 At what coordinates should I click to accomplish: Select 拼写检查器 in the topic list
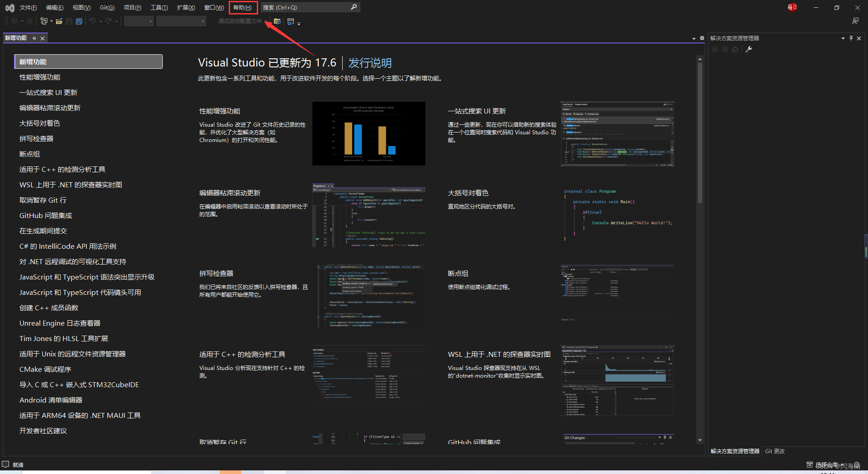36,139
